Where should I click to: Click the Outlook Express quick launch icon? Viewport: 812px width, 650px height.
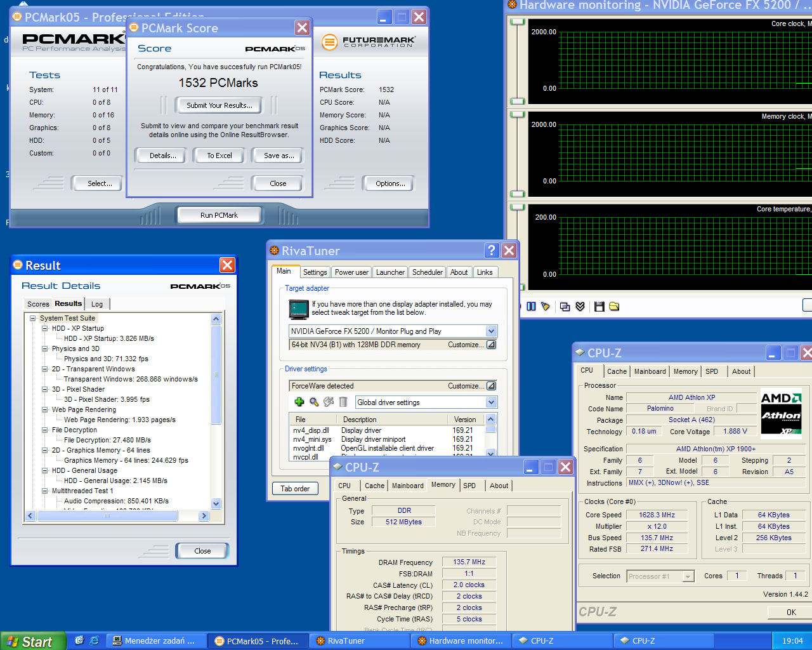point(79,640)
